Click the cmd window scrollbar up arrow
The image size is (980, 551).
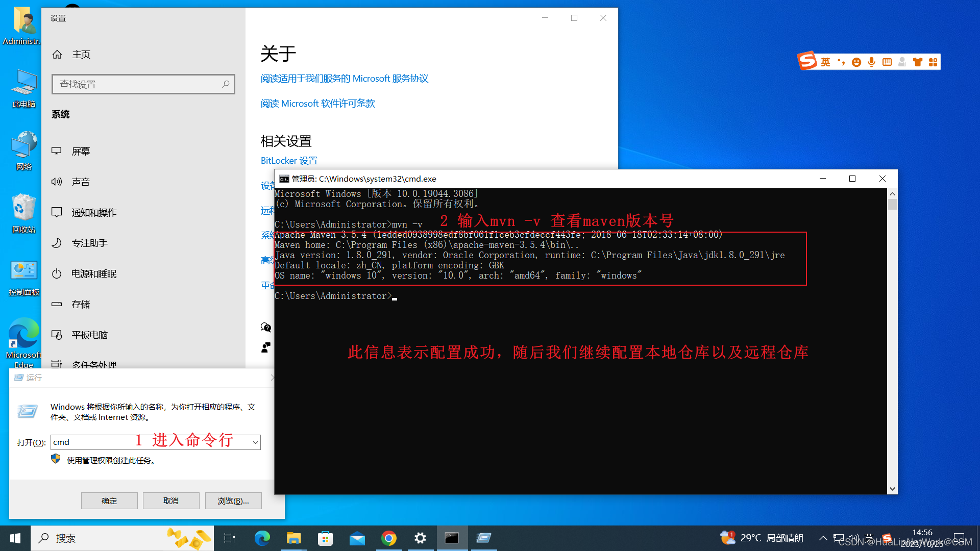pos(892,193)
